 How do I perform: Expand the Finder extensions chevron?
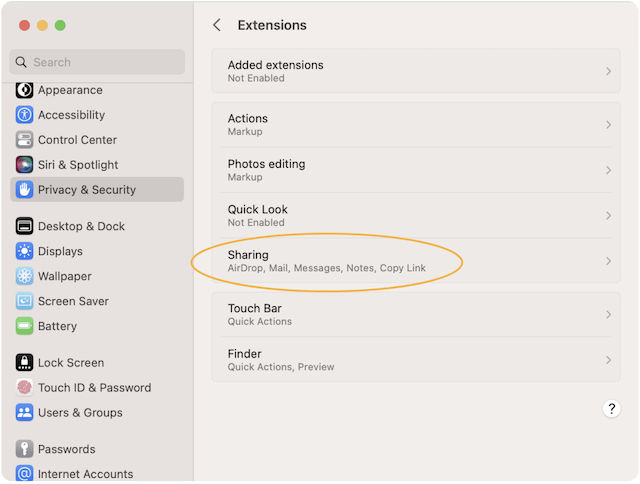point(608,360)
